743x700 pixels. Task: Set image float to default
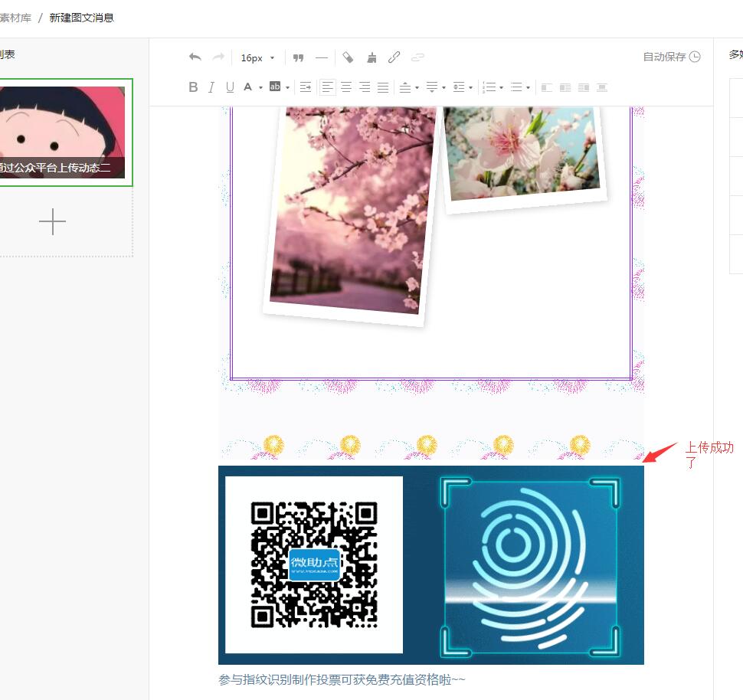coord(546,87)
